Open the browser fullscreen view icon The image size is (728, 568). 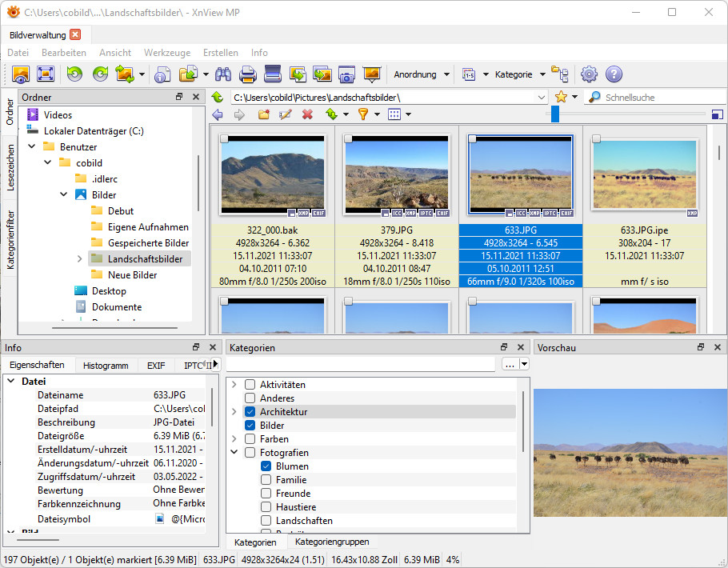point(46,74)
